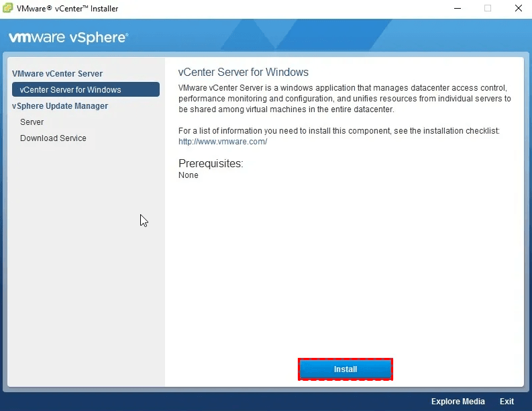532x411 pixels.
Task: Click Exit in the bottom bar
Action: 507,402
